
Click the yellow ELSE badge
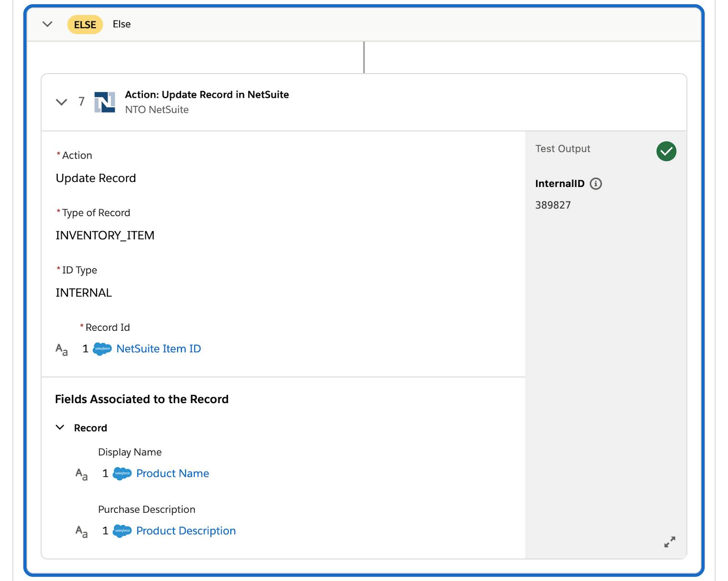coord(85,25)
